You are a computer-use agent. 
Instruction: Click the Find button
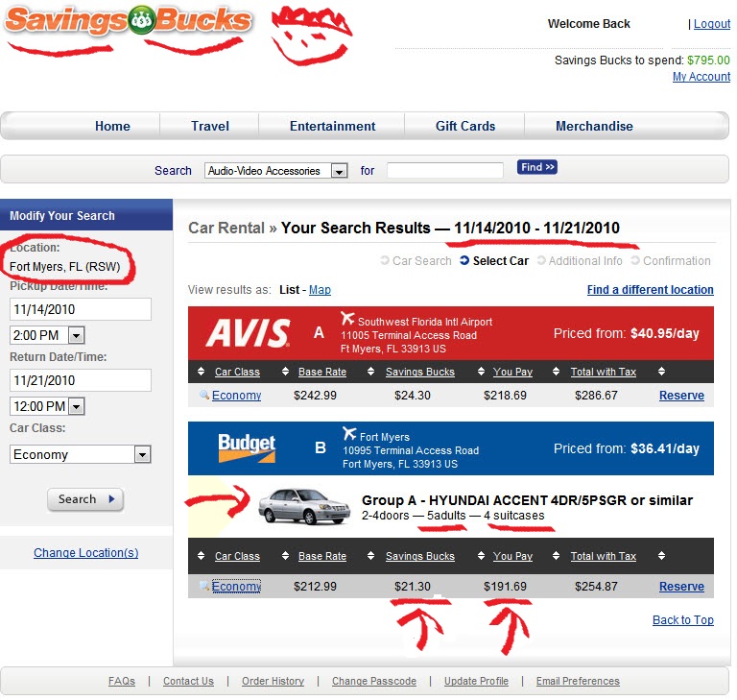537,167
